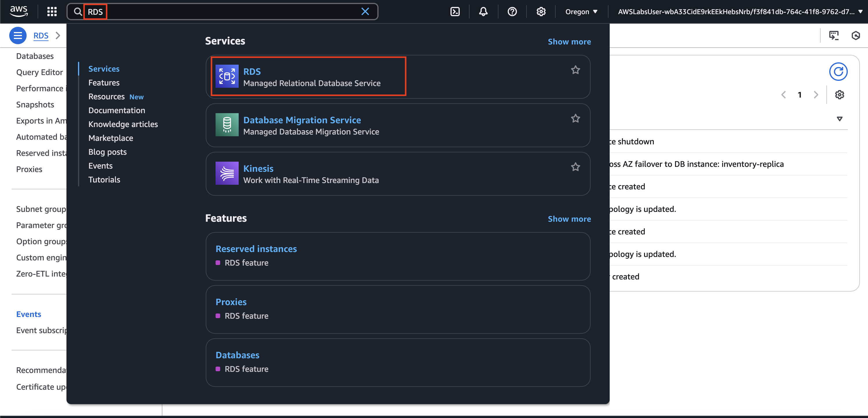Open the notifications bell
The width and height of the screenshot is (868, 418).
(483, 12)
